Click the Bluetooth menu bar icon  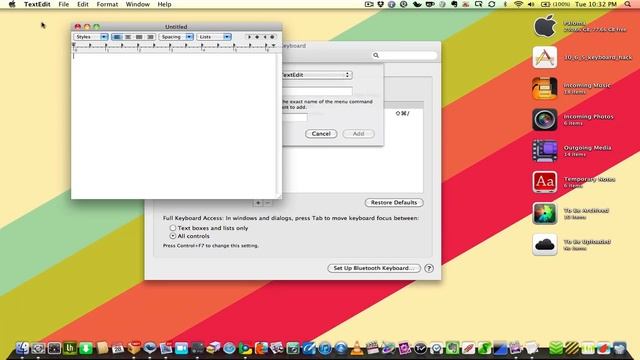pyautogui.click(x=505, y=4)
